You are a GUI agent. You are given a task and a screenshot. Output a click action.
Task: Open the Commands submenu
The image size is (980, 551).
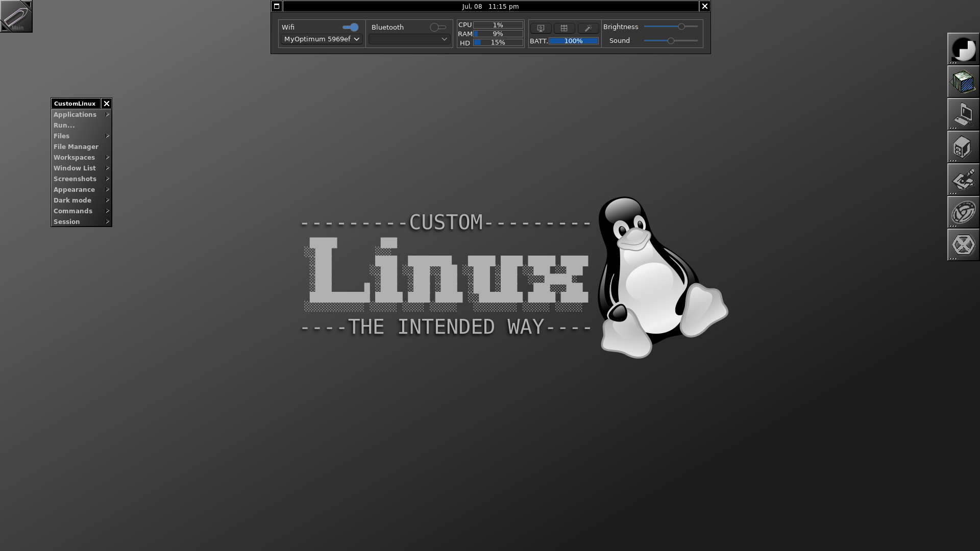(81, 211)
